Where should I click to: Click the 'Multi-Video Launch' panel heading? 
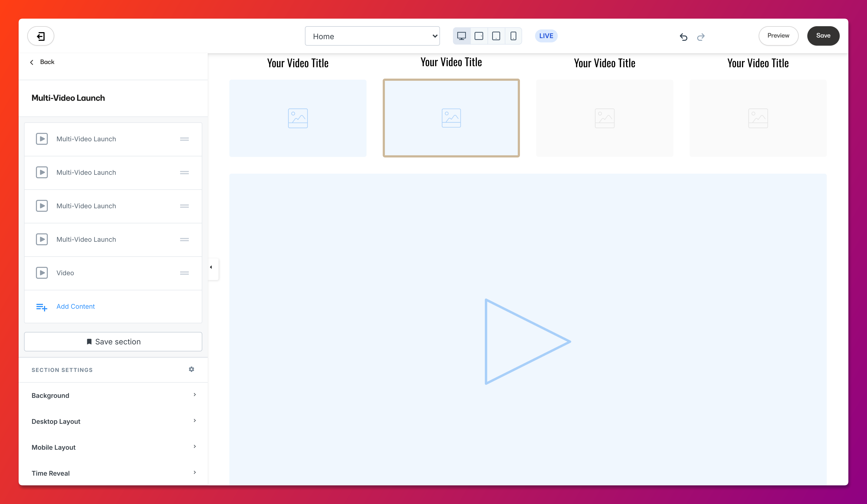[x=68, y=98]
